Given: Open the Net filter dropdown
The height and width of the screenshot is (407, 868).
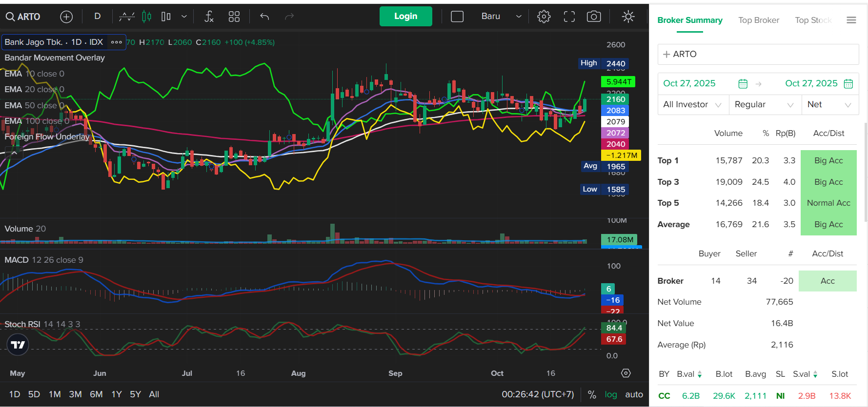Looking at the screenshot, I should click(x=829, y=105).
